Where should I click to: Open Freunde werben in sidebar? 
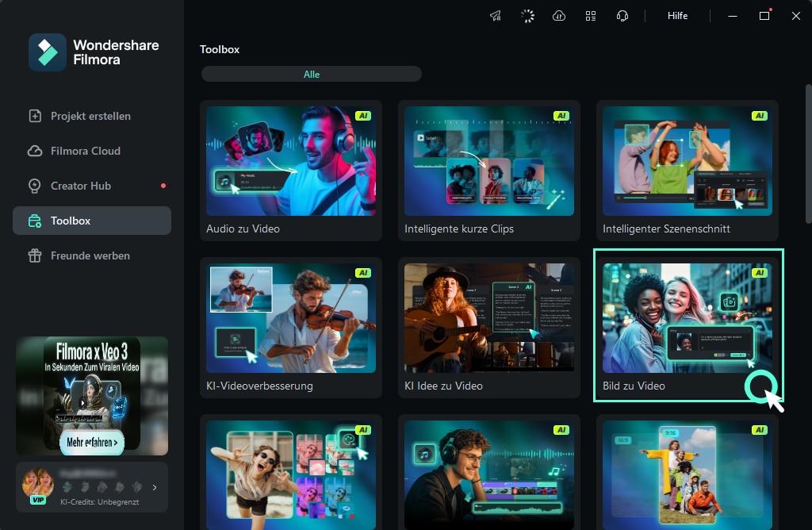pyautogui.click(x=92, y=255)
